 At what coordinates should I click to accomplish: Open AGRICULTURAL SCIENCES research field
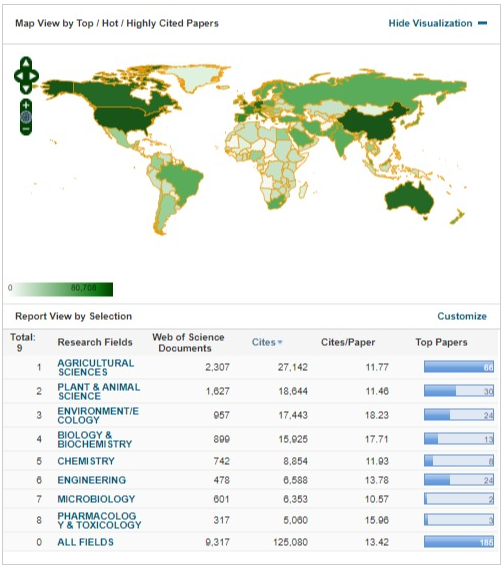[96, 367]
